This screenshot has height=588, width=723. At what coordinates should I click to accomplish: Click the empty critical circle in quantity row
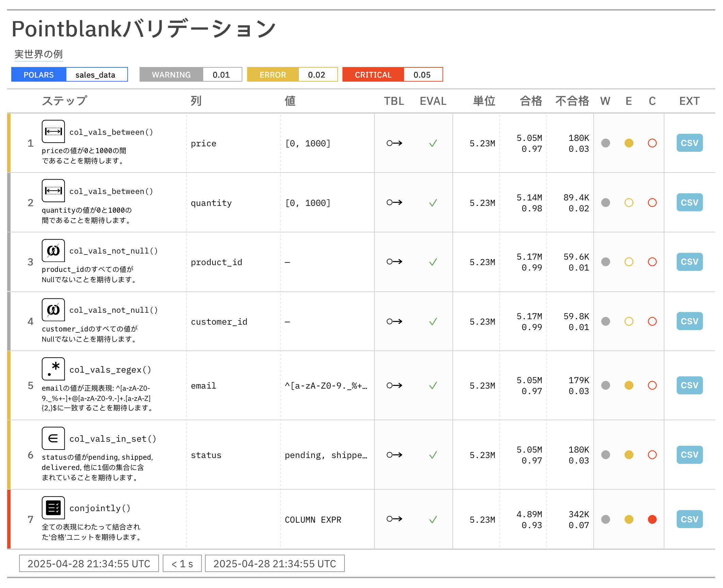[652, 203]
